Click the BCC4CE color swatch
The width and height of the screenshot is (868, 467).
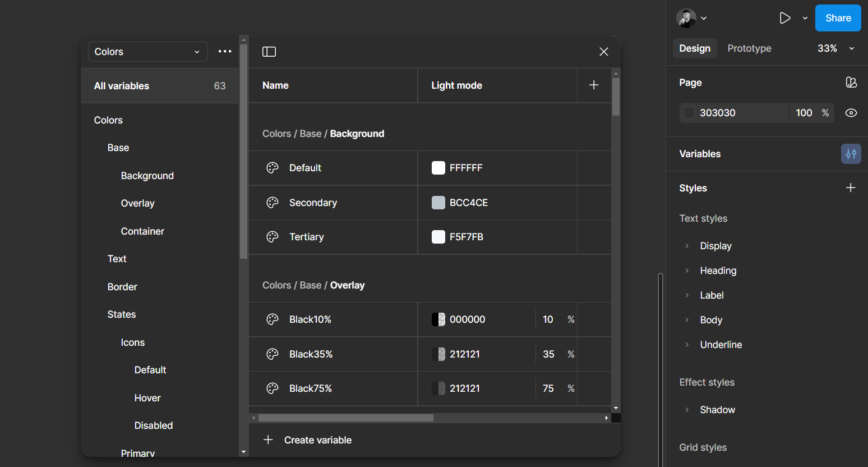pos(438,203)
